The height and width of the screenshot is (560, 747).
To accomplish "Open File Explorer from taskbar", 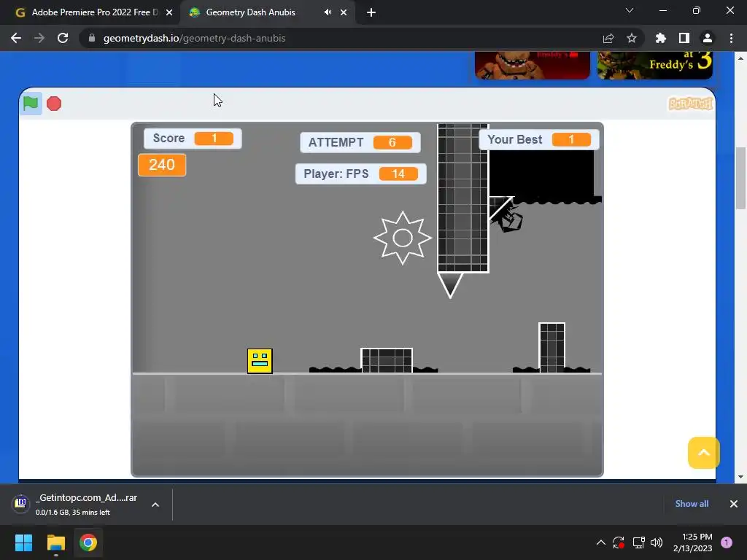I will pyautogui.click(x=55, y=542).
